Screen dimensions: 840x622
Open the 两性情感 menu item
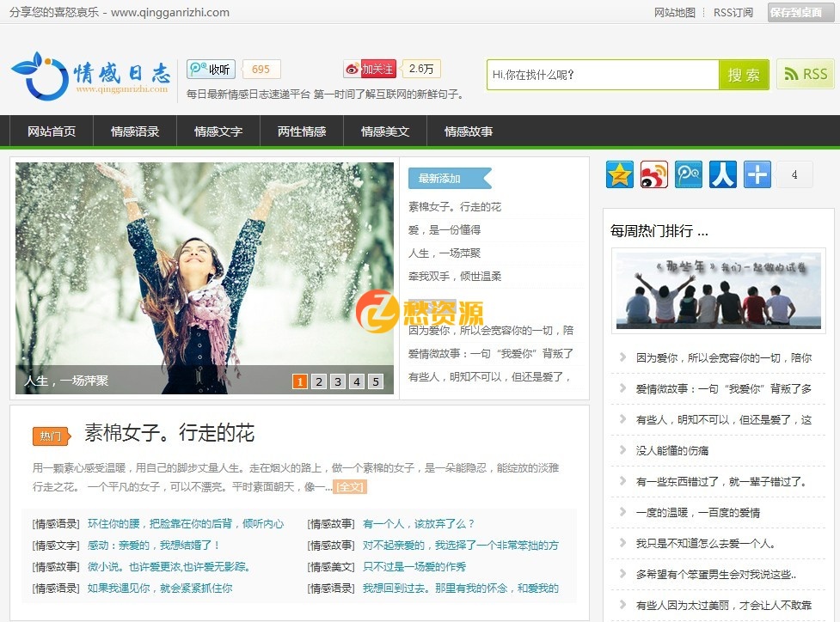click(x=300, y=131)
